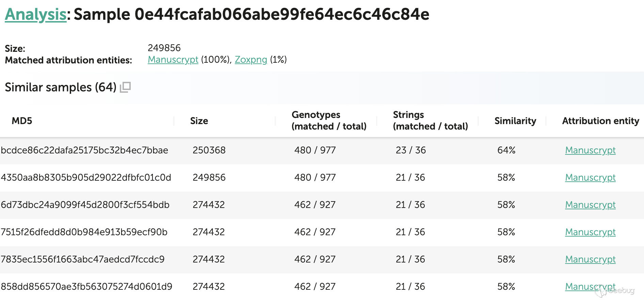Image resolution: width=644 pixels, height=300 pixels.
Task: Sort table by Similarity column header
Action: tap(515, 121)
